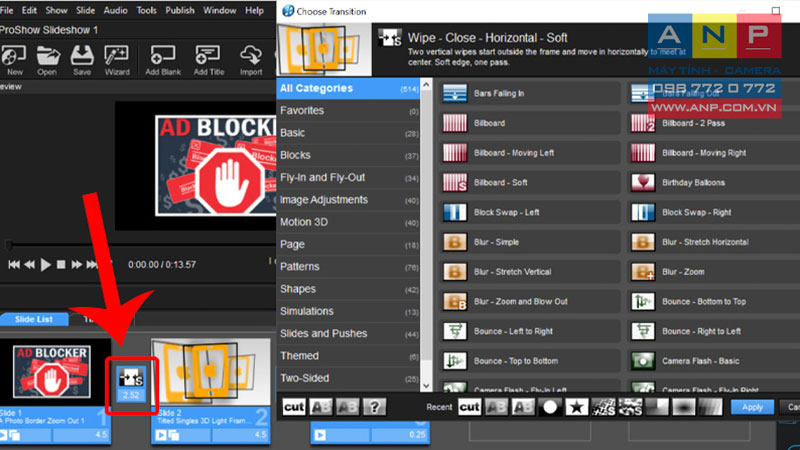Stop the preview playback
This screenshot has width=800, height=450.
click(x=61, y=264)
